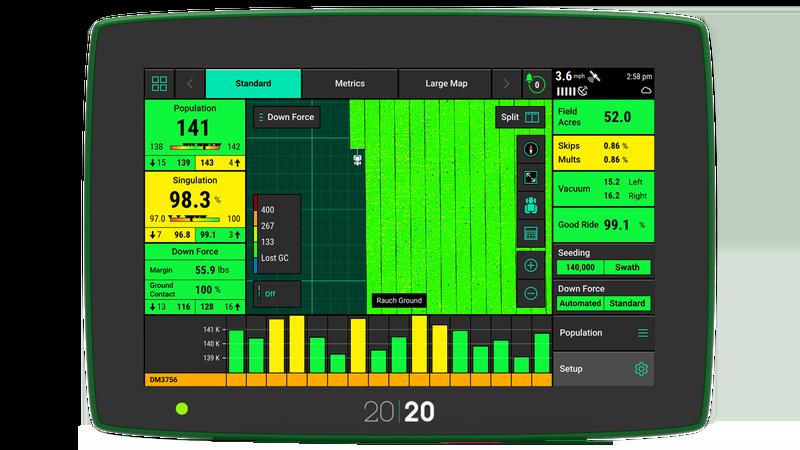This screenshot has height=450, width=800.
Task: Center map on tractor icon
Action: tap(531, 206)
